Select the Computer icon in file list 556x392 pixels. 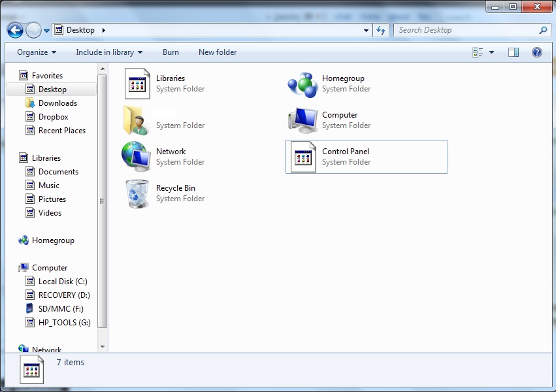303,120
